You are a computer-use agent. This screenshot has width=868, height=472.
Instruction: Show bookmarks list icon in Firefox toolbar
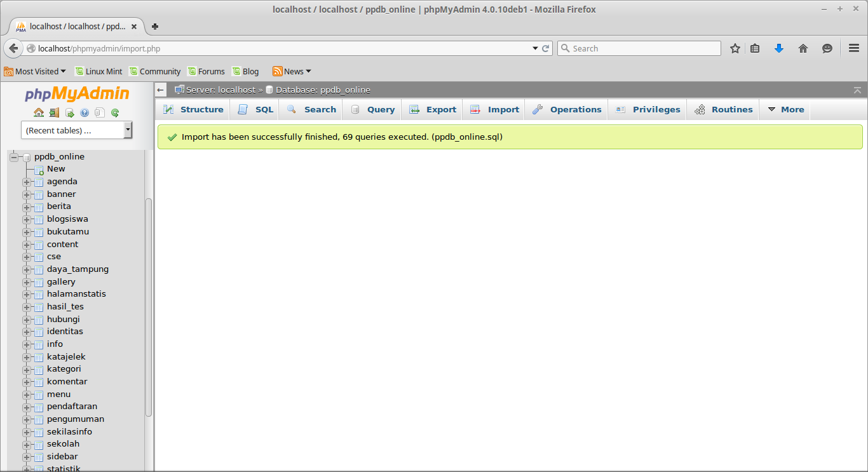(755, 48)
